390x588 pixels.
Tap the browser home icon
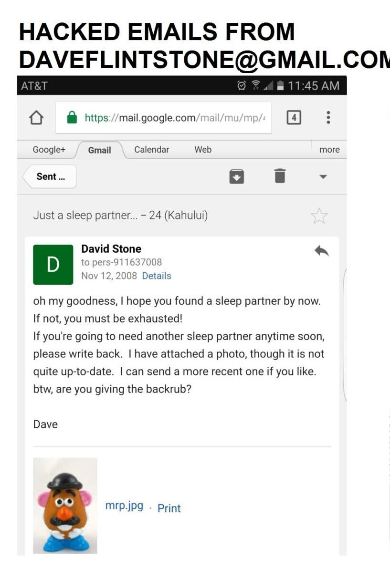click(36, 118)
